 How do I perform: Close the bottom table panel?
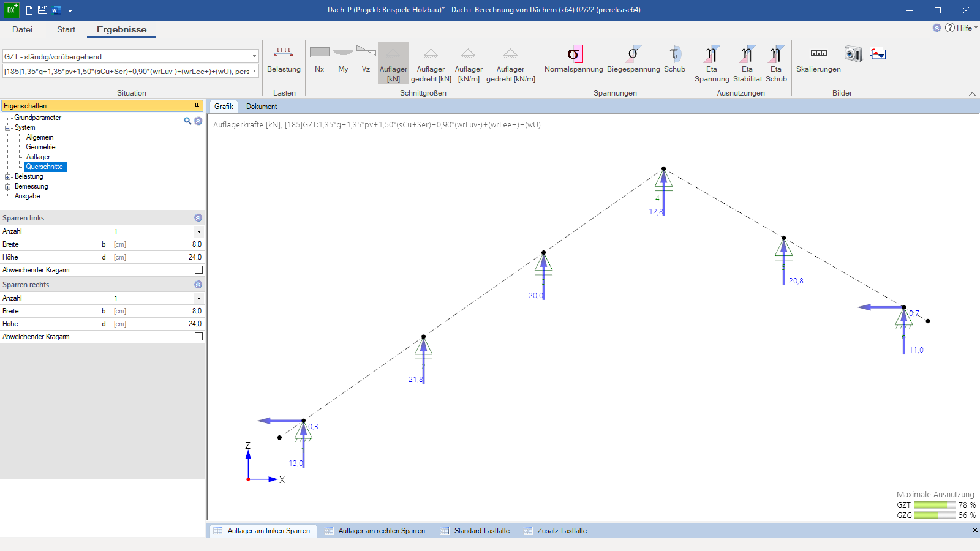[974, 530]
